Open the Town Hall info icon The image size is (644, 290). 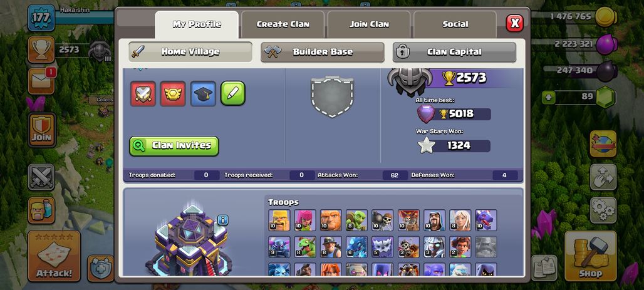pos(222,220)
